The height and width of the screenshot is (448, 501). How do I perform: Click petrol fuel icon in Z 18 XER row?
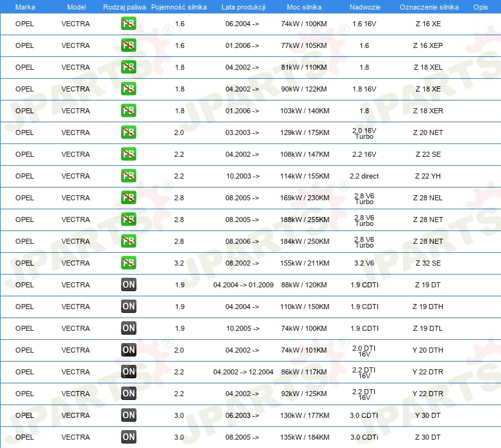(x=128, y=111)
